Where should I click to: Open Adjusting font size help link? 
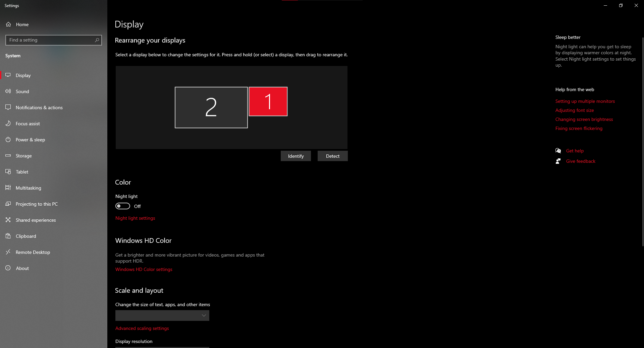tap(575, 110)
